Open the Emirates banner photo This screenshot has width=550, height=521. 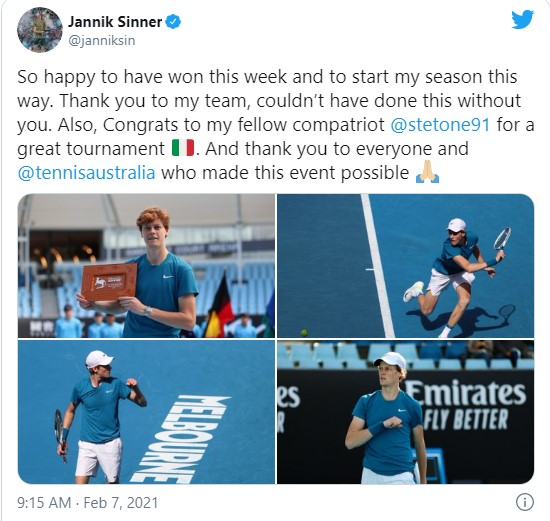pos(405,412)
